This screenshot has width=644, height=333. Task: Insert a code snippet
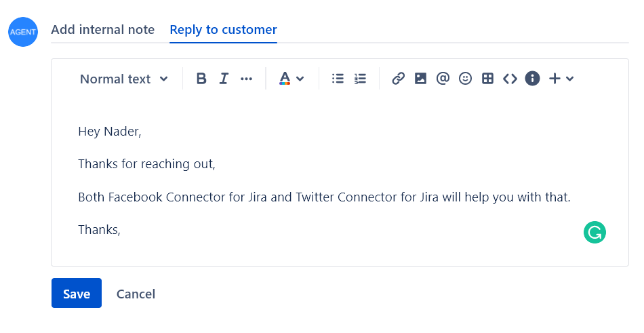pyautogui.click(x=510, y=79)
